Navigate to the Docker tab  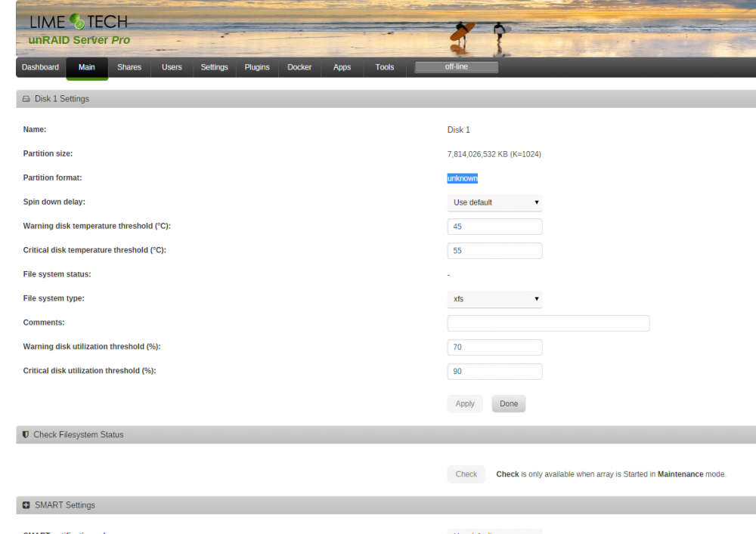point(299,67)
